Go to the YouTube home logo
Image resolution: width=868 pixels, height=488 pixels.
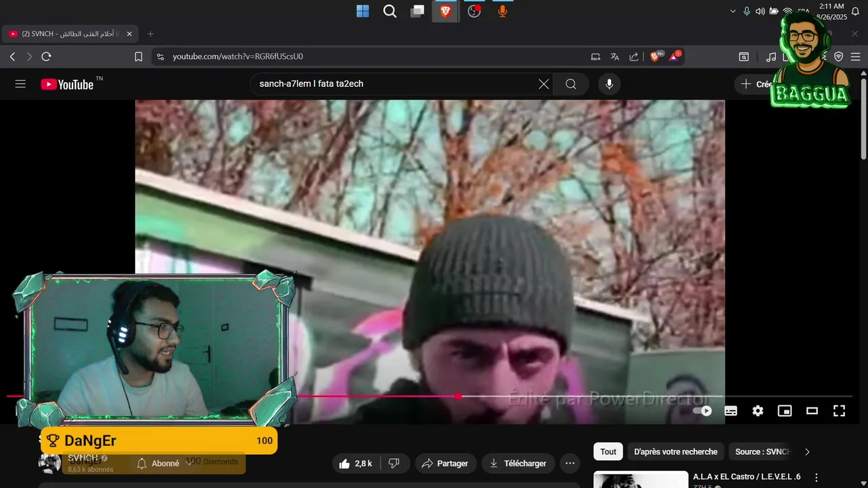pyautogui.click(x=67, y=84)
